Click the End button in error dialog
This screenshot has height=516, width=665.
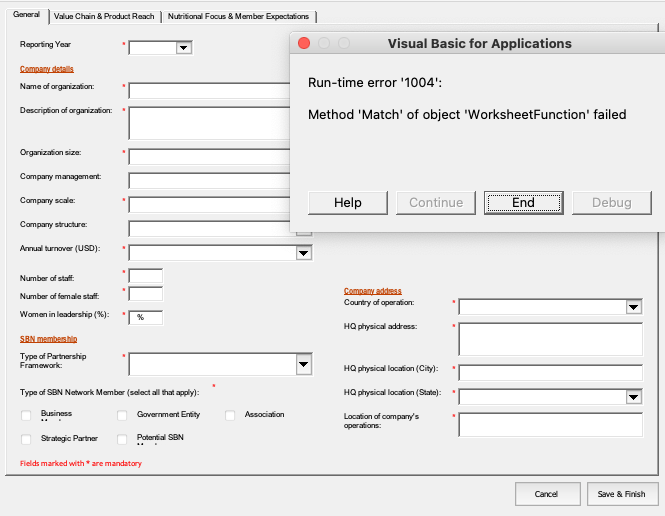523,203
